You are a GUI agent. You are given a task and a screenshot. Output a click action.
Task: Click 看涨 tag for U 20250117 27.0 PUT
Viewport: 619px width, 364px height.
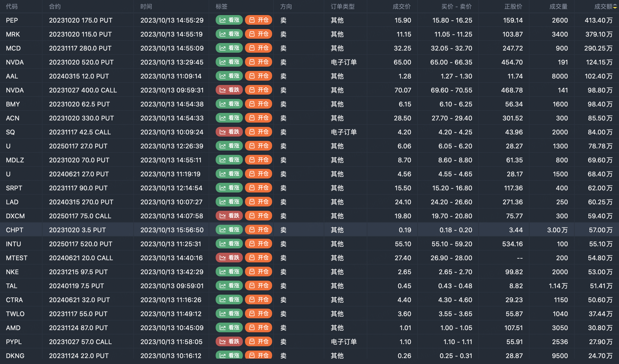(229, 146)
